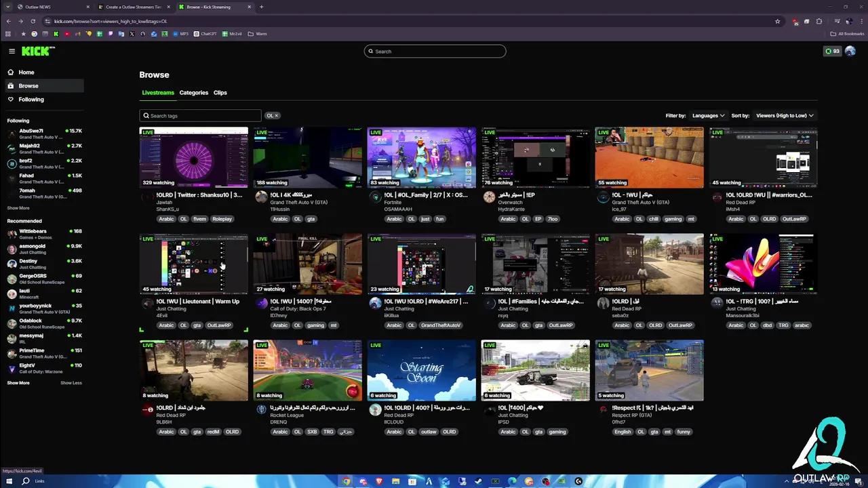868x488 pixels.
Task: Open Microsoft Edge from taskbar
Action: [x=512, y=481]
